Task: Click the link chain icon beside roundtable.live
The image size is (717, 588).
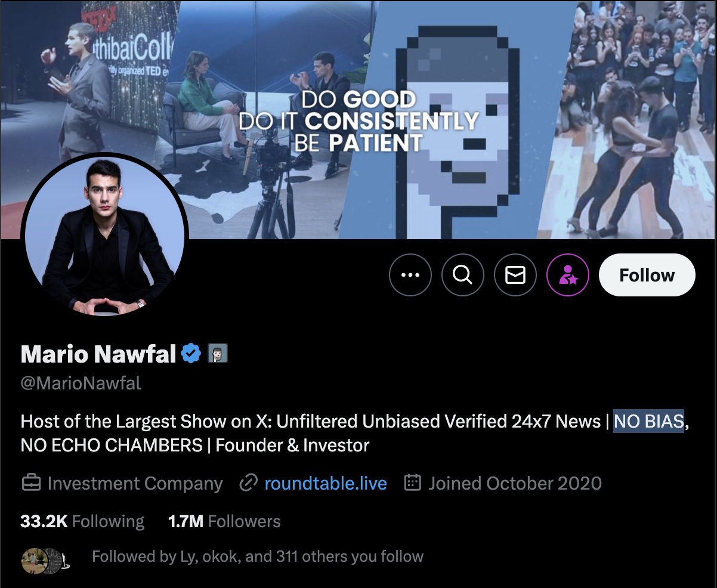Action: pos(248,483)
